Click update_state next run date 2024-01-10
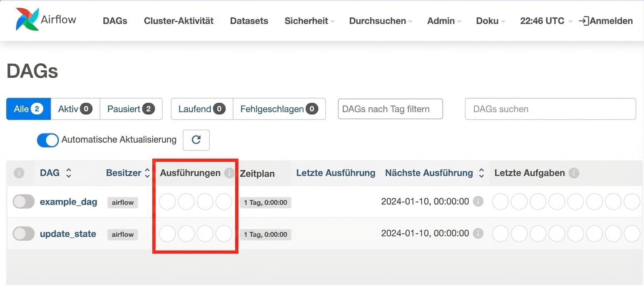 click(425, 234)
